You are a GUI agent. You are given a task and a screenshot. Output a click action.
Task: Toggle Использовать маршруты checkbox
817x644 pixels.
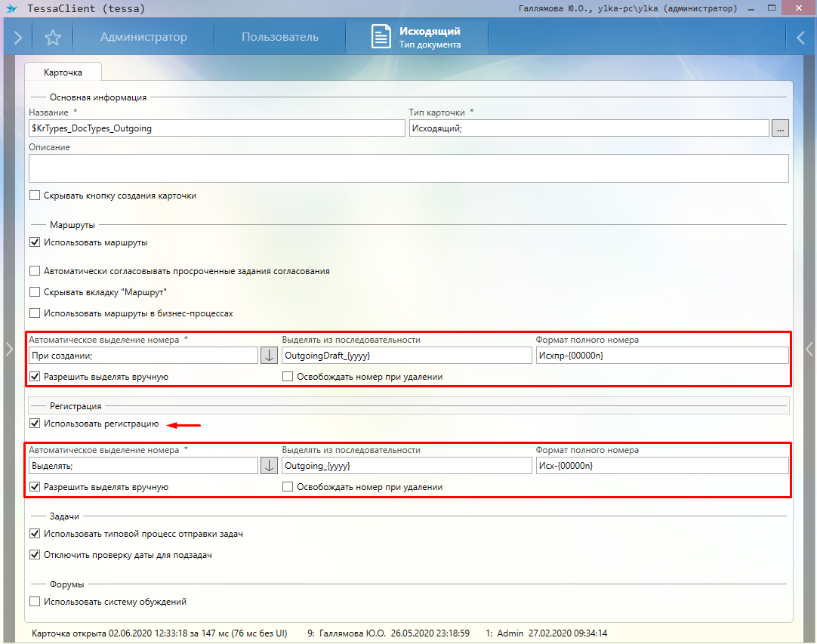(x=34, y=243)
